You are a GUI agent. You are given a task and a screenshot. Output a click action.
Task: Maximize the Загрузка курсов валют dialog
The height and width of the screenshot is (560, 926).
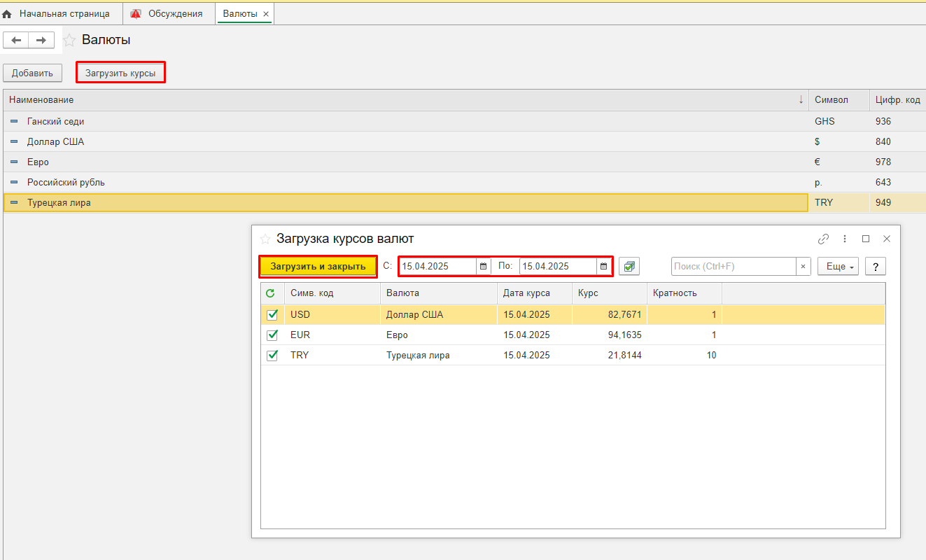point(866,239)
